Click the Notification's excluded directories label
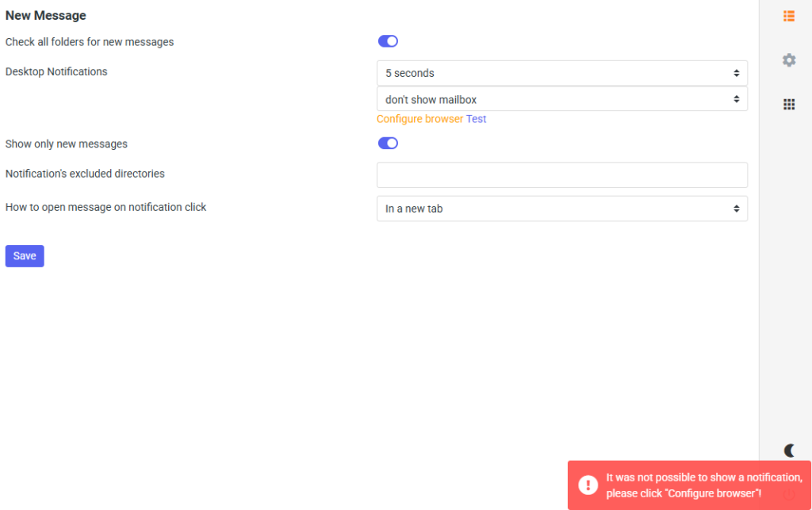 click(x=85, y=174)
